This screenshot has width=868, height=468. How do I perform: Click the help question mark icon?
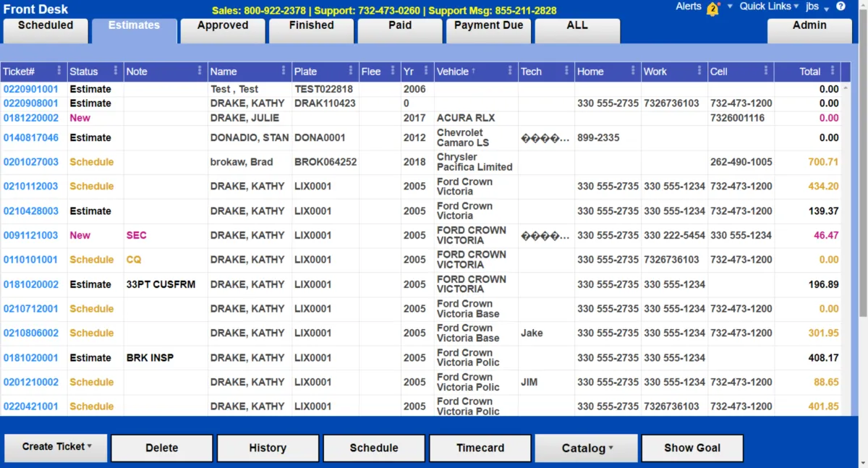click(841, 7)
